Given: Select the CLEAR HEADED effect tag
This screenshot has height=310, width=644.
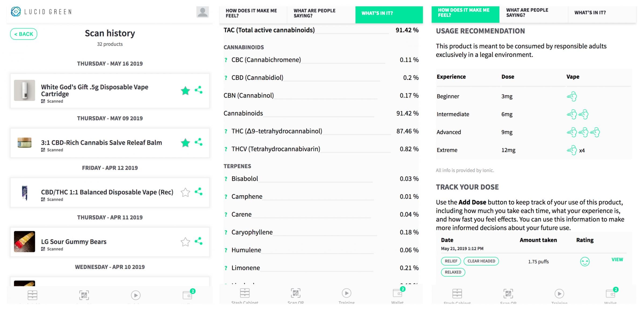Looking at the screenshot, I should [481, 261].
